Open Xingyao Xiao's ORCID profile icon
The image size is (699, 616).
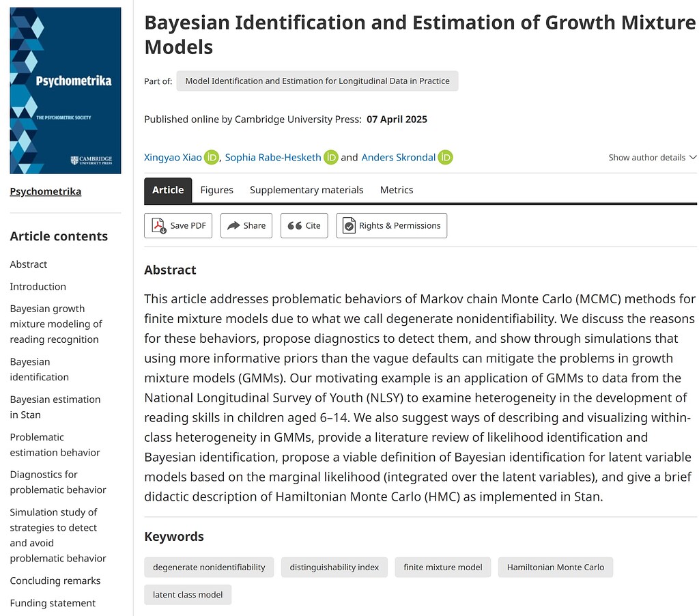coord(212,157)
